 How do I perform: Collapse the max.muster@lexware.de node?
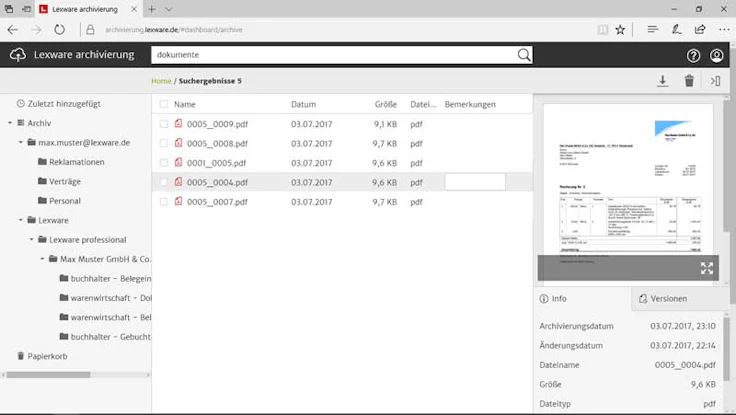20,142
